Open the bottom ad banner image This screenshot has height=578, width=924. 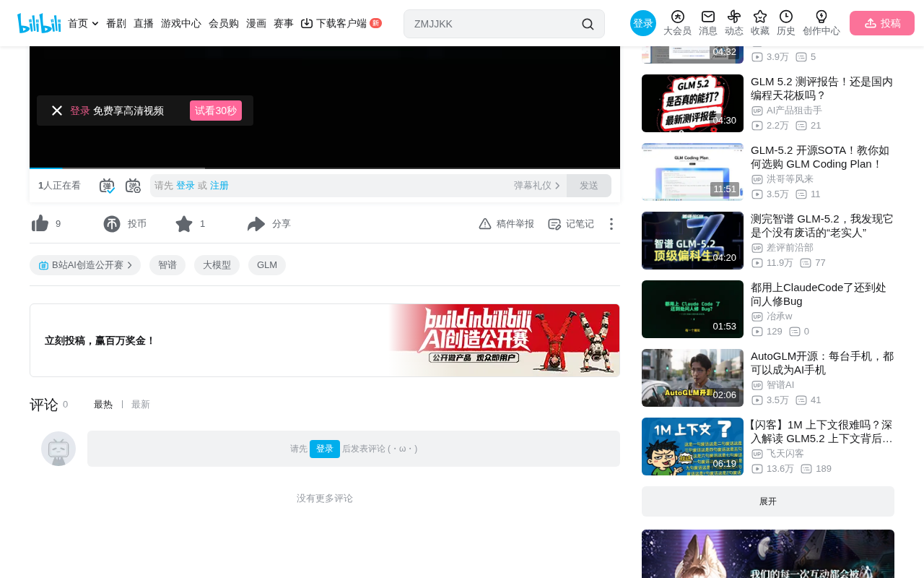768,554
